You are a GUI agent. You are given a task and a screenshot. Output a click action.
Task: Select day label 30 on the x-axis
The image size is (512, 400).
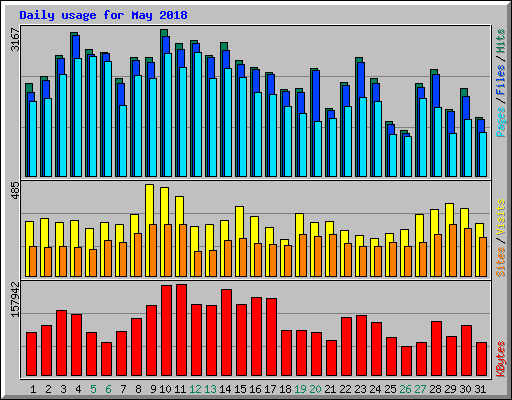465,389
